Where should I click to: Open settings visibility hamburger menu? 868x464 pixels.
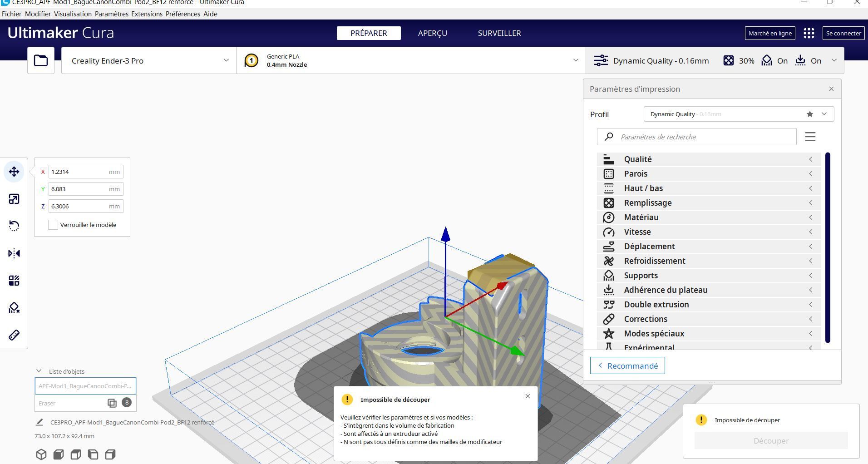pos(810,137)
